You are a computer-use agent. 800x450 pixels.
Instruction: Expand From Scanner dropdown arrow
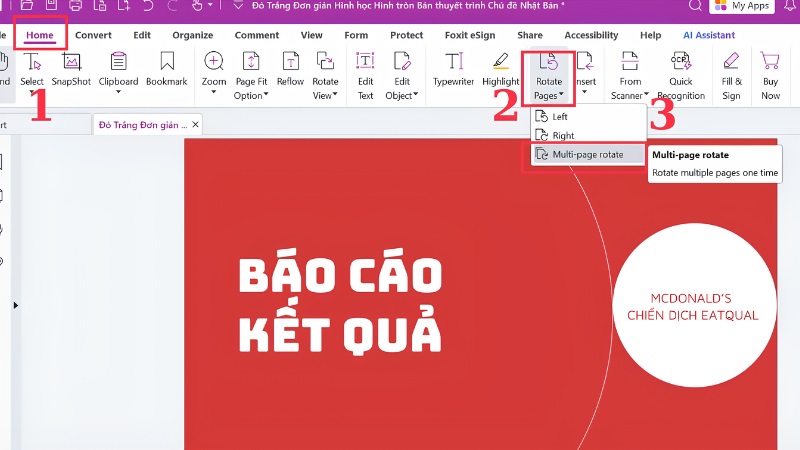646,94
